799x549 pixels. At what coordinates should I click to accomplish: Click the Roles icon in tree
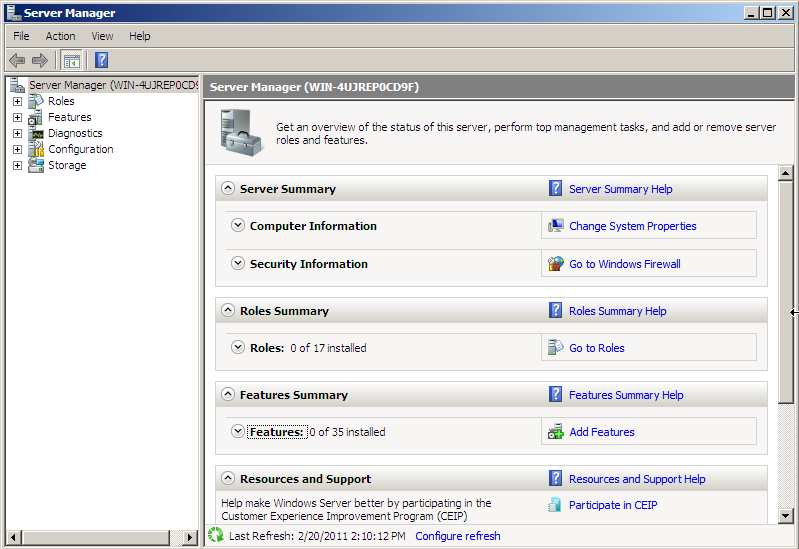pos(36,101)
